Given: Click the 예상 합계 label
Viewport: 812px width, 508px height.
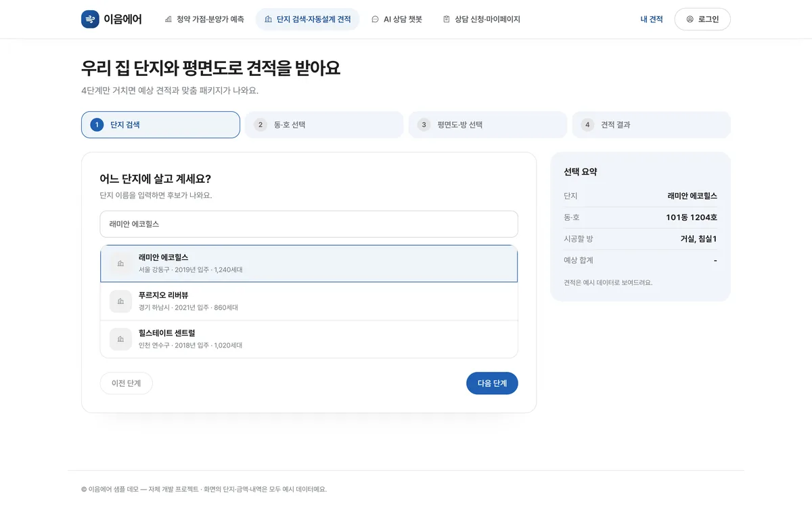Looking at the screenshot, I should tap(579, 260).
